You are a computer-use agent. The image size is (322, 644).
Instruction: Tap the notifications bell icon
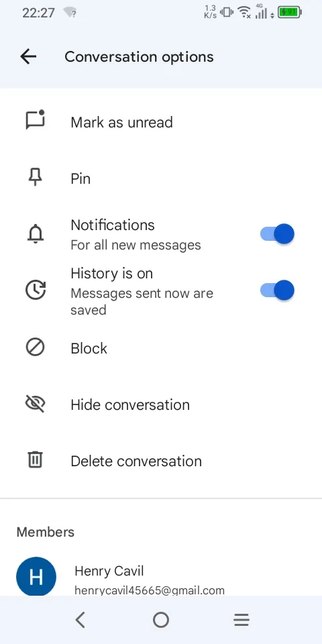(36, 235)
